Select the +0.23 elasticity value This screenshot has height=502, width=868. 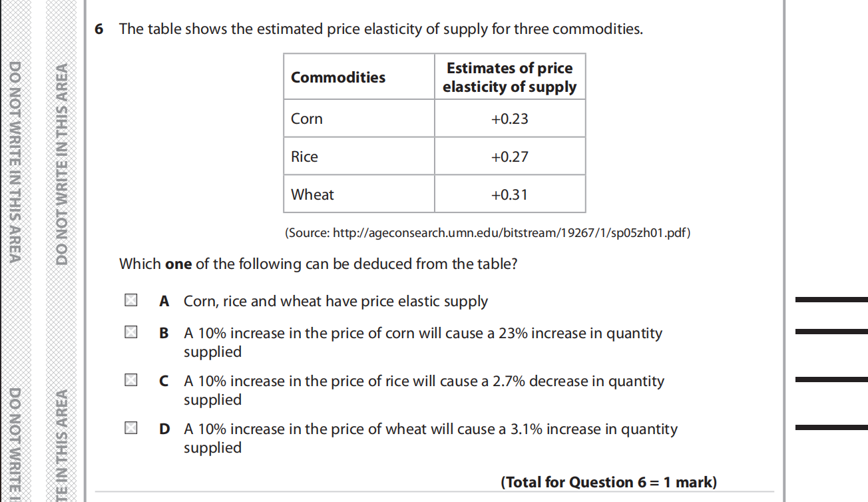pos(509,119)
